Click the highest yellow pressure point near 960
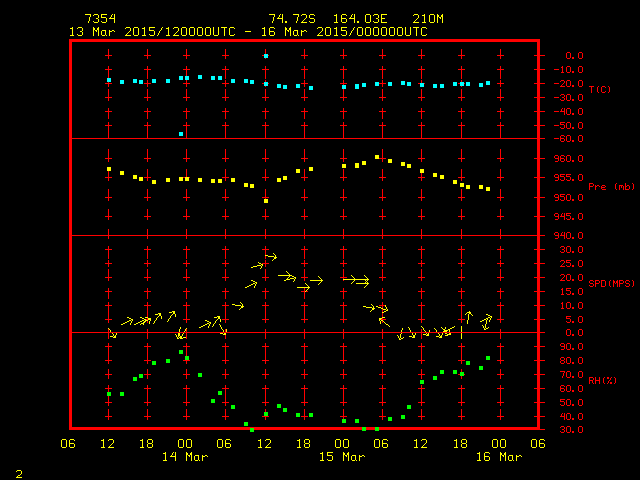640x480 pixels. point(377,157)
